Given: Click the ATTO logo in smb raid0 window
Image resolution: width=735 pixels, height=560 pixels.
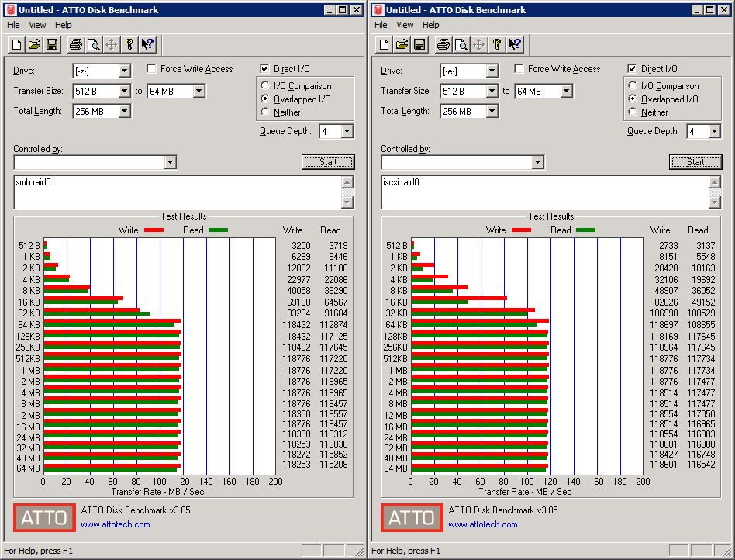Looking at the screenshot, I should tap(44, 518).
